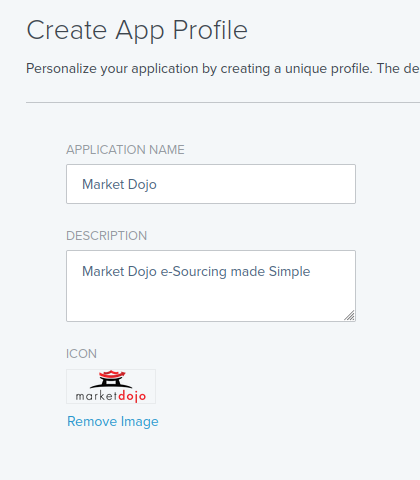
Task: Click the word 'Profile' in heading
Action: [210, 30]
